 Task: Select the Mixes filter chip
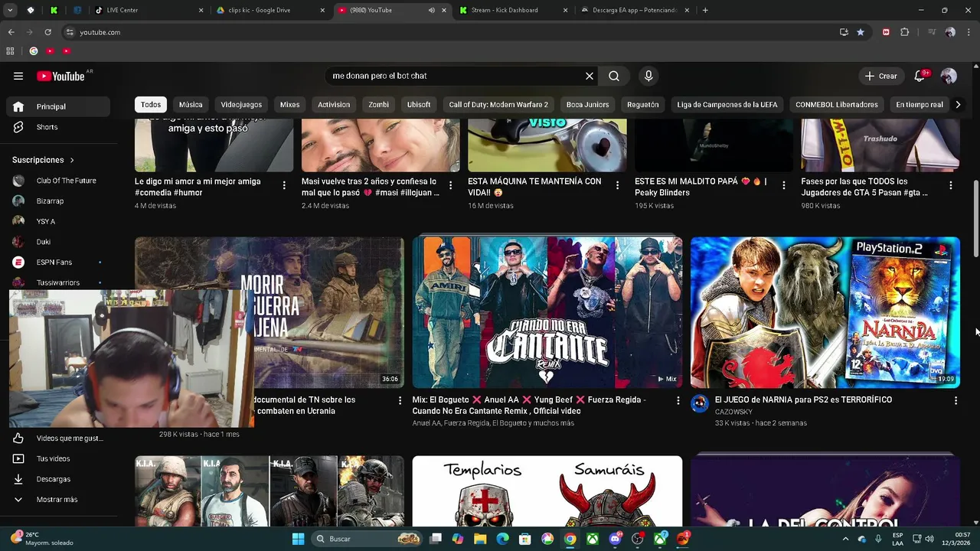pos(289,105)
